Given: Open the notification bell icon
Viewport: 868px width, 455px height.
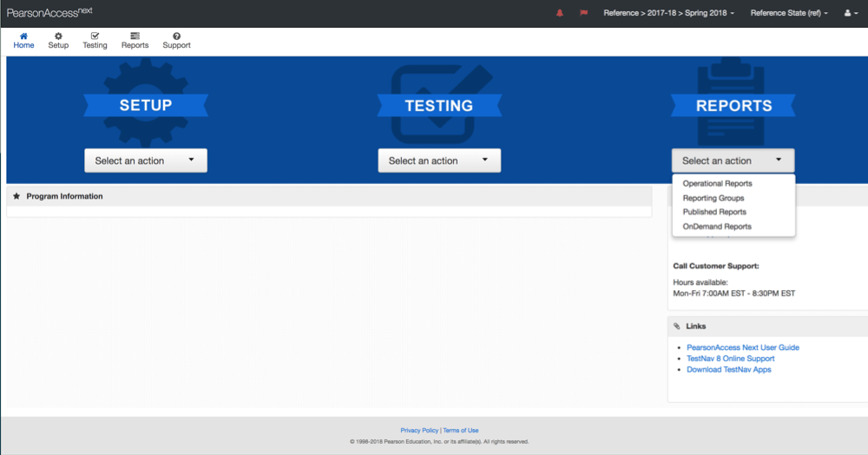Looking at the screenshot, I should coord(559,13).
